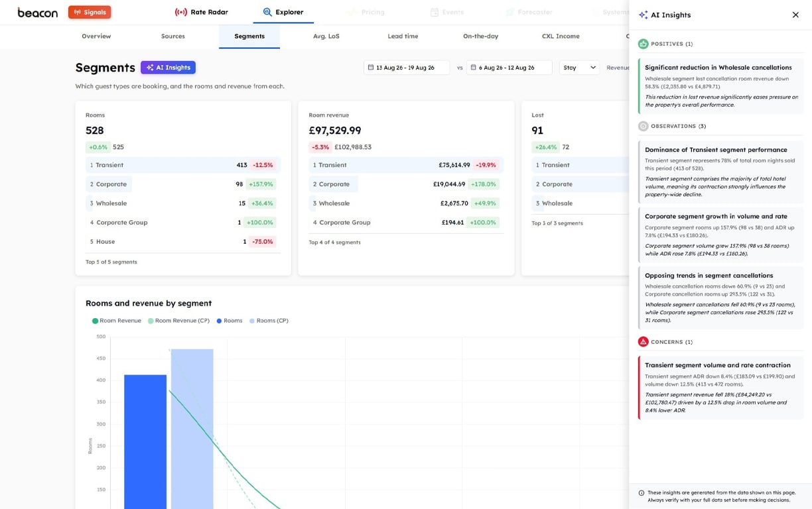
Task: Select the Corporate row in the Room revenue card
Action: (406, 184)
